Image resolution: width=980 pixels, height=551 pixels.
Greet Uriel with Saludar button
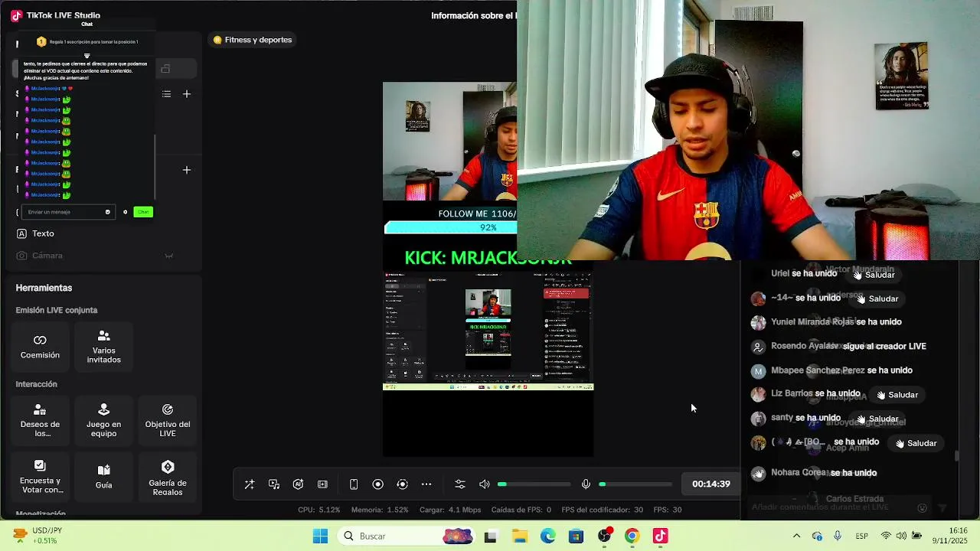tap(874, 274)
